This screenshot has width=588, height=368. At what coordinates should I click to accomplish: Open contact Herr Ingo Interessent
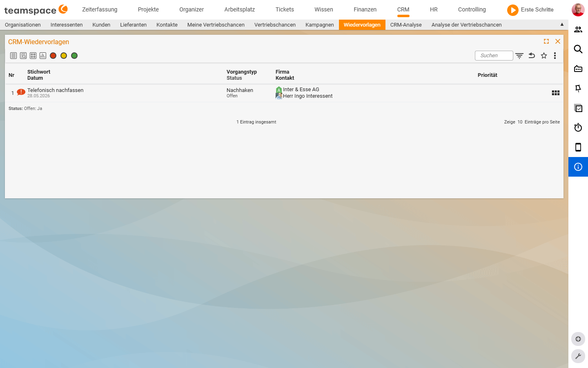click(x=308, y=96)
